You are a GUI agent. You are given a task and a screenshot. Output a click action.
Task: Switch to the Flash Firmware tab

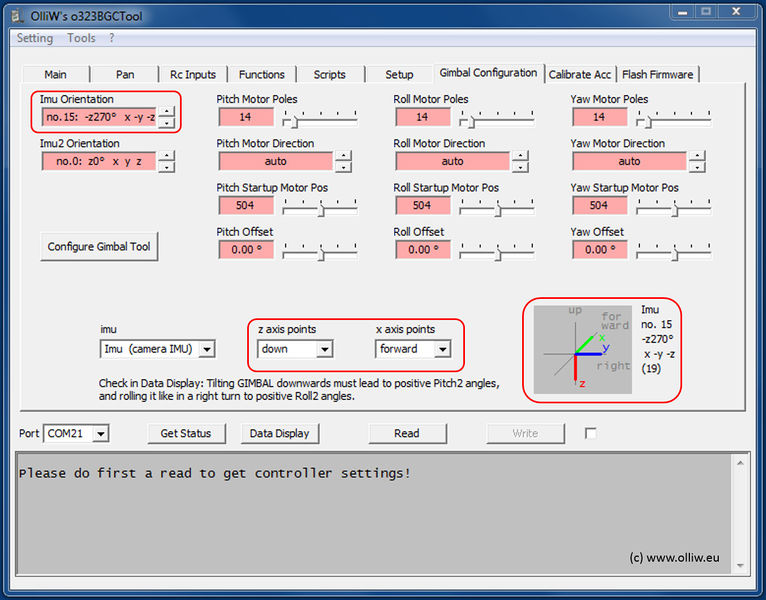pos(657,74)
